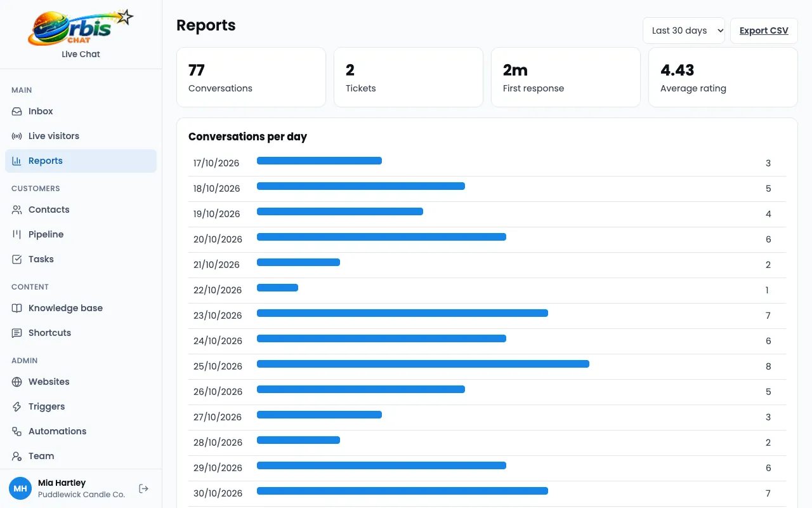Viewport: 812px width, 508px height.
Task: Navigate to Pipeline
Action: pyautogui.click(x=81, y=234)
